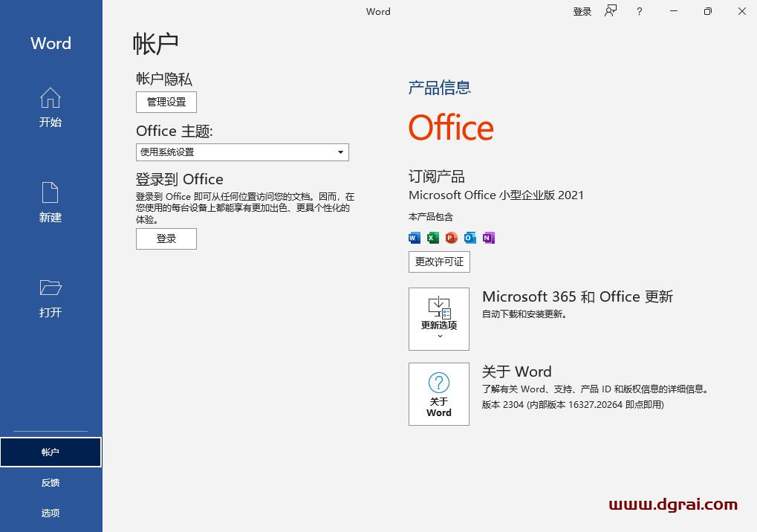Click the Home (开始) house icon in sidebar
Viewport: 757px width, 532px height.
[50, 99]
